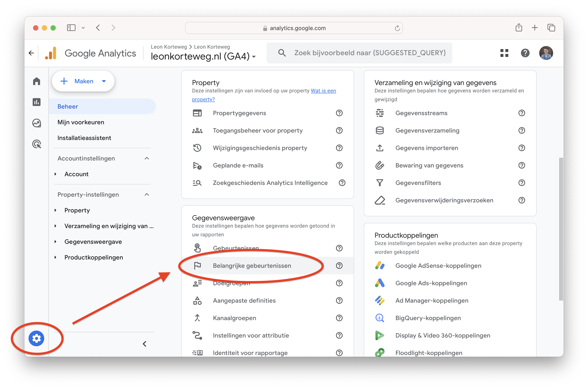Expand Verzameling en wijziging van tree item
This screenshot has height=389, width=588.
56,226
